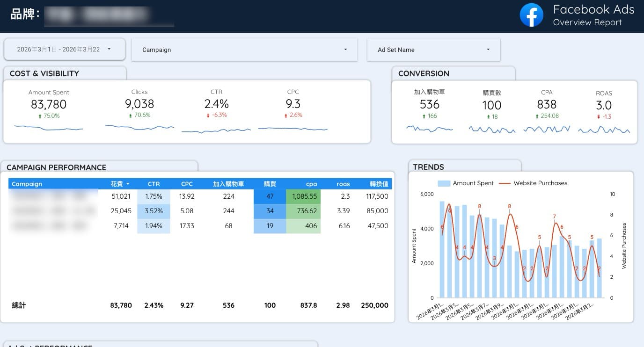Select the Amount Spent legend swatch
The image size is (644, 347).
tap(444, 183)
